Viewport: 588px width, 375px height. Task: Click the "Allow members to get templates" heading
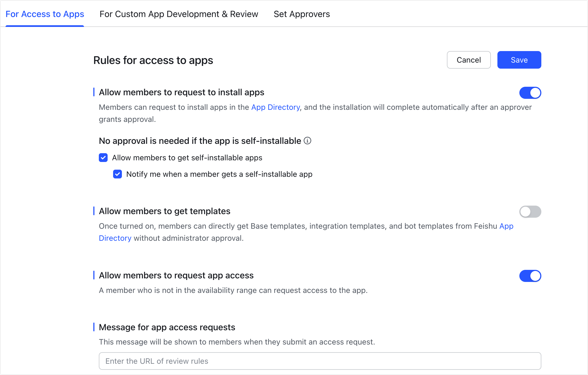(164, 211)
